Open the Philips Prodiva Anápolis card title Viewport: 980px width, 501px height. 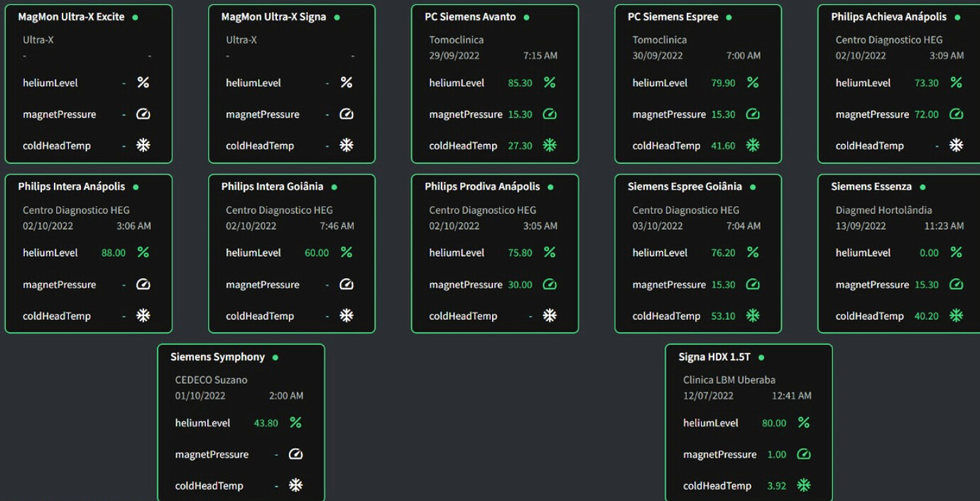482,187
